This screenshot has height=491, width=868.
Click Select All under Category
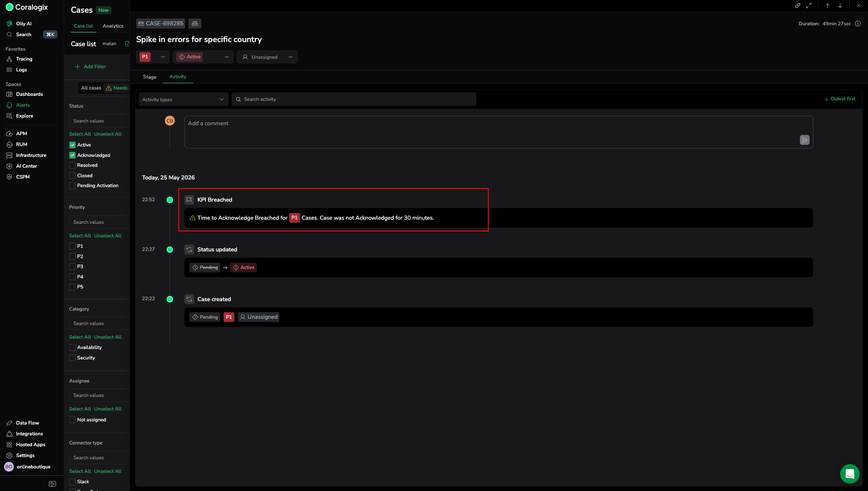point(80,337)
